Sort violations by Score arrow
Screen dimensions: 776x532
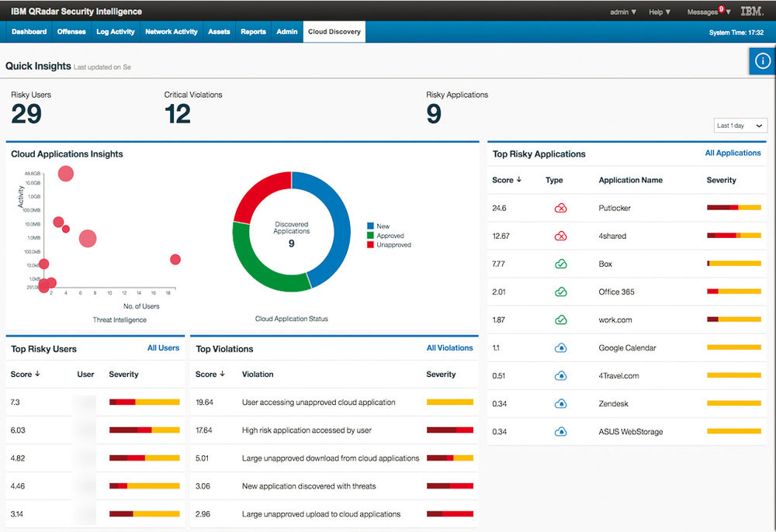click(222, 375)
